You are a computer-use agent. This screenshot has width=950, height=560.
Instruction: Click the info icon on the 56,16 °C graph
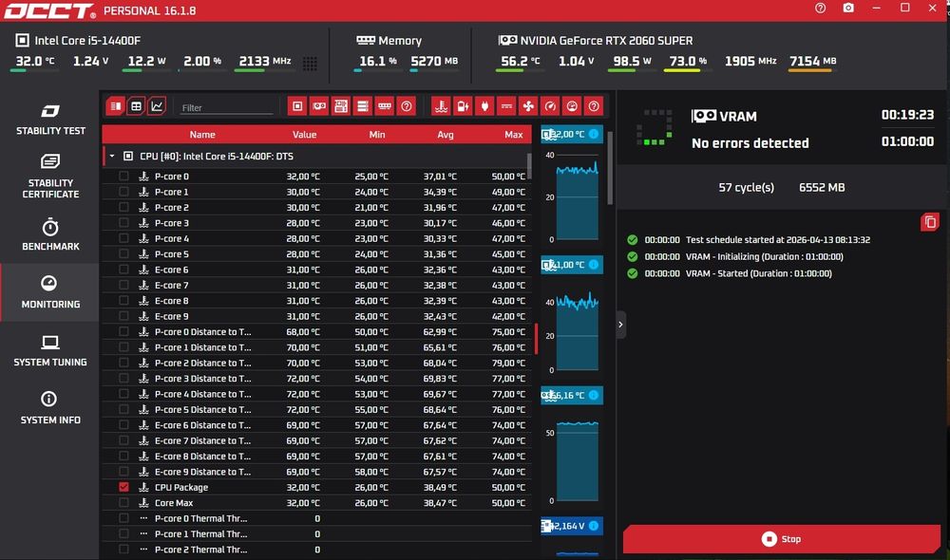point(594,395)
